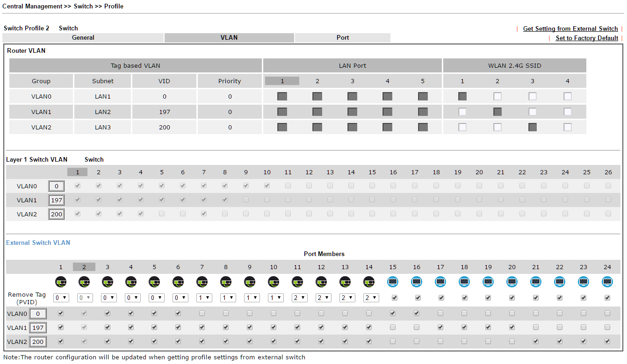Click the switch port icon for port 10
This screenshot has width=627, height=364.
click(274, 282)
